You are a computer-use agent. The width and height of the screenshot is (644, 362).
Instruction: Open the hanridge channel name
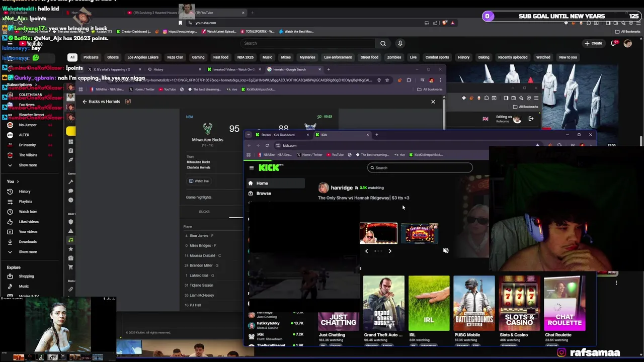pyautogui.click(x=342, y=188)
